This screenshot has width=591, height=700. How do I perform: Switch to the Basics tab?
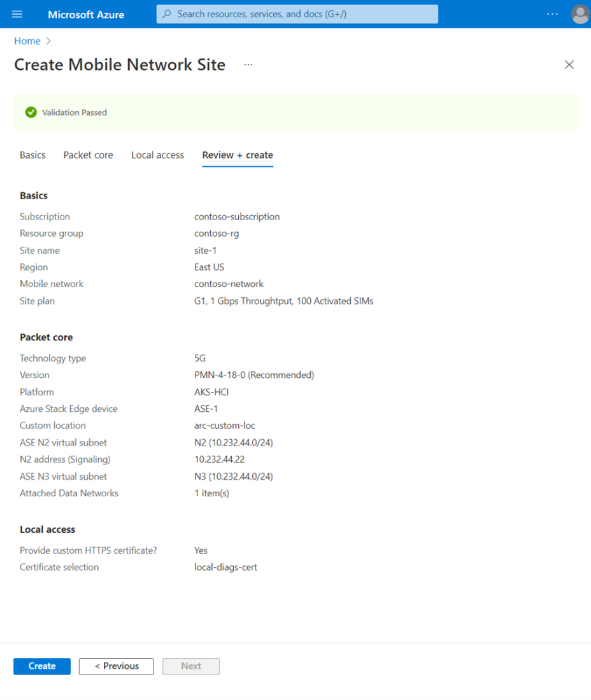[x=32, y=155]
